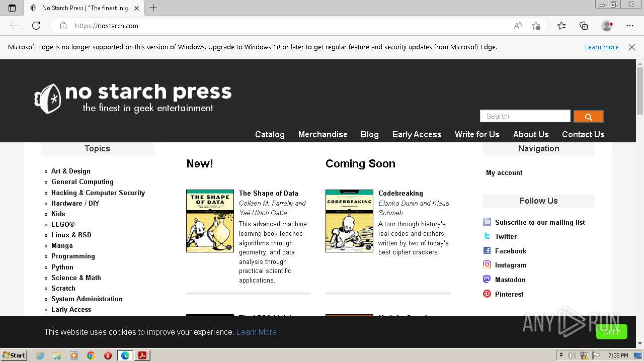Select the Programming topic
Viewport: 644px width, 362px height.
(73, 256)
